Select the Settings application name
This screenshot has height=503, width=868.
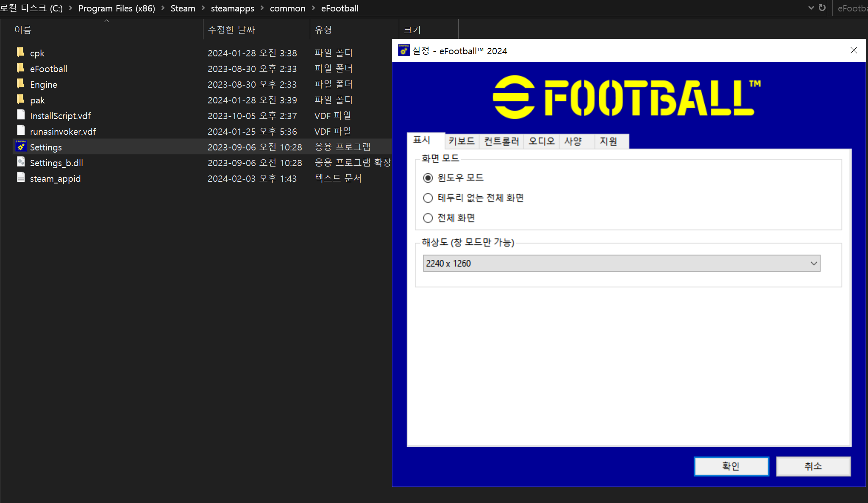(x=46, y=147)
